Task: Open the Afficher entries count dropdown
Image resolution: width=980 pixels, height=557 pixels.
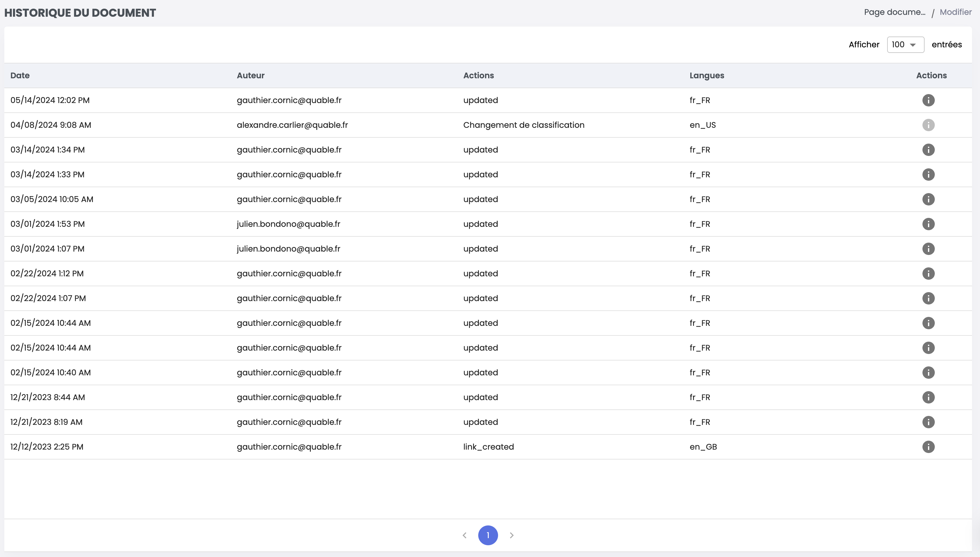Action: point(905,45)
